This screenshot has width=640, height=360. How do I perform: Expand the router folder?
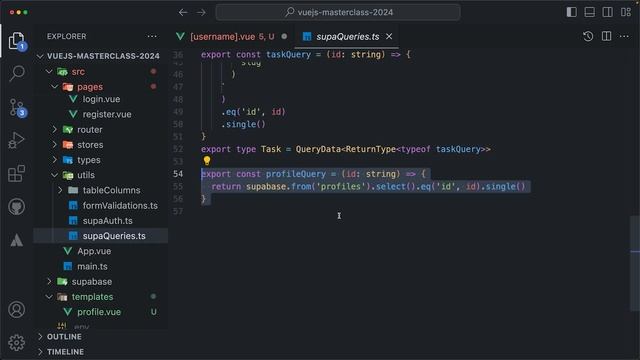click(55, 129)
